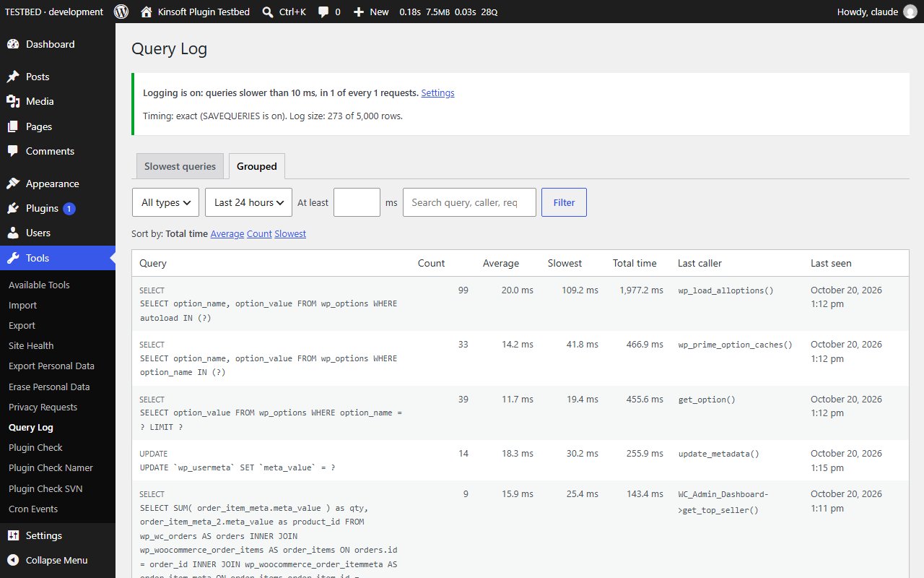Image resolution: width=924 pixels, height=578 pixels.
Task: Sort grouped queries by Average
Action: (227, 233)
